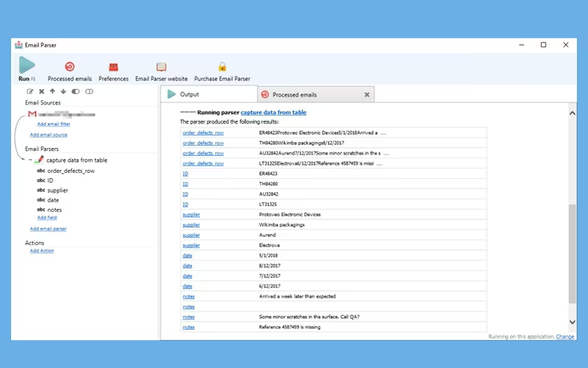
Task: Toggle the disable switch icon
Action: 89,91
